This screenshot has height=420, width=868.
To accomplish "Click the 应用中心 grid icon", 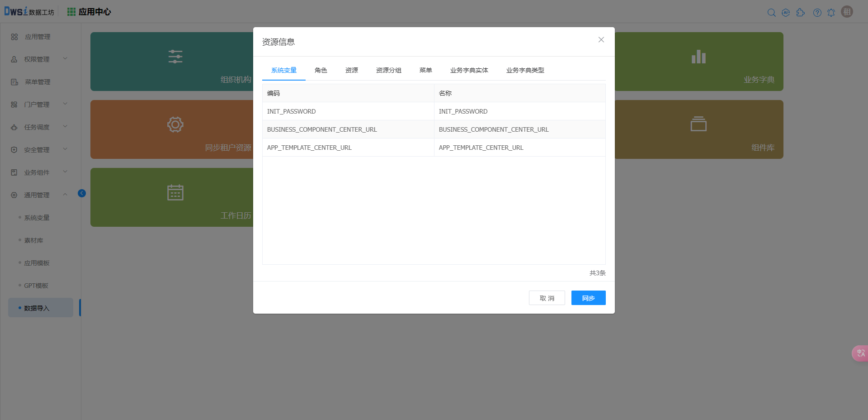I will point(71,12).
